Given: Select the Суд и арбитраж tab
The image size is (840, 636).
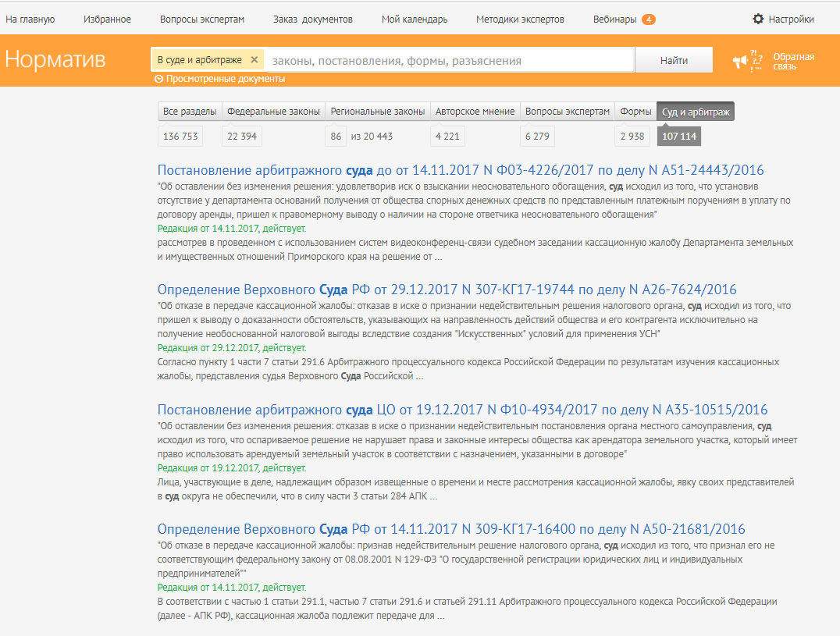Looking at the screenshot, I should [x=696, y=112].
